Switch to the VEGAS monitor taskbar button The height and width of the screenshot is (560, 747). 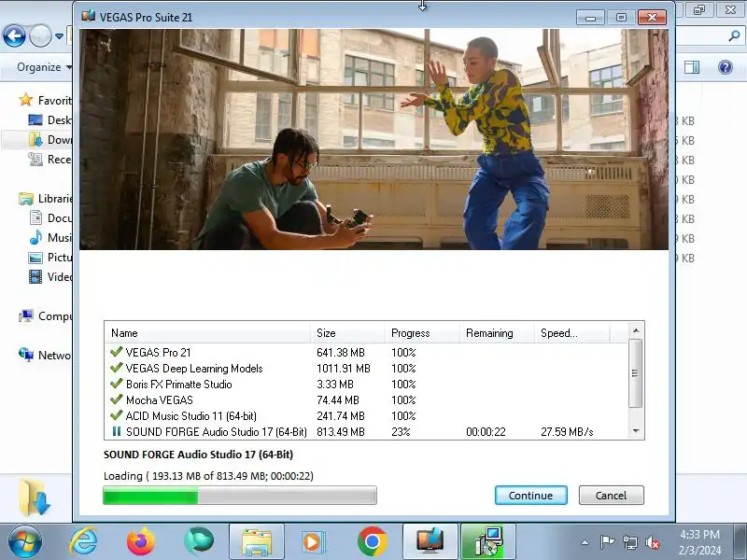click(x=430, y=542)
